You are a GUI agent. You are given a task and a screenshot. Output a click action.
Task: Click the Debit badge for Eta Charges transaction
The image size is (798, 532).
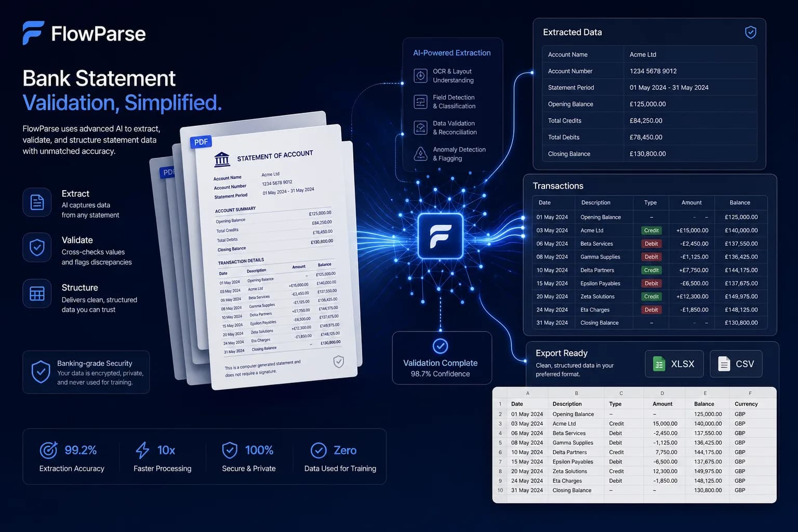[651, 310]
